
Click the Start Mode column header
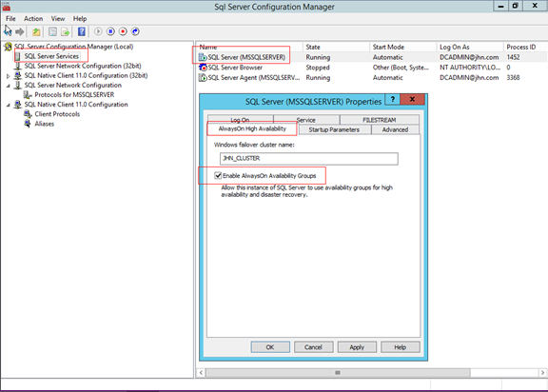[402, 47]
